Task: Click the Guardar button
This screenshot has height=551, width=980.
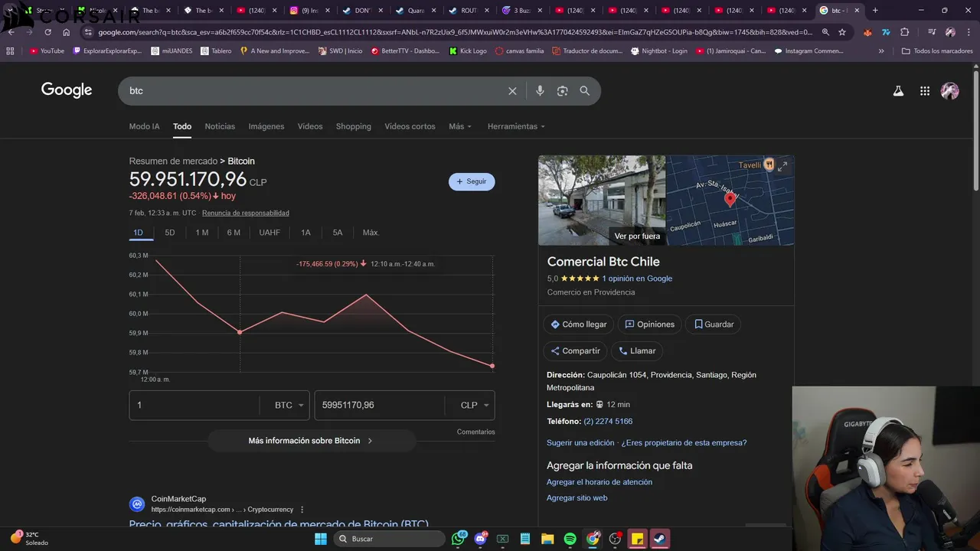Action: click(714, 324)
